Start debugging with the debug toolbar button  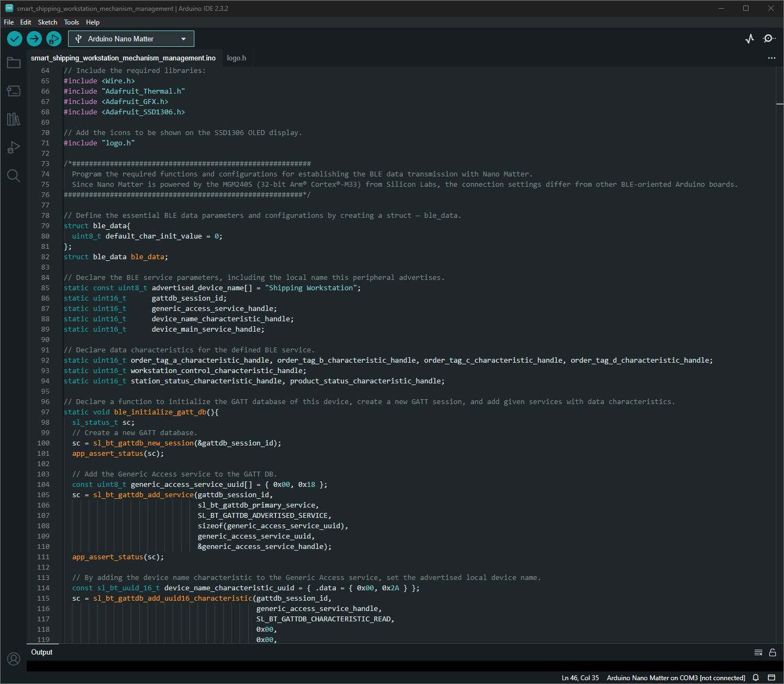(x=54, y=39)
